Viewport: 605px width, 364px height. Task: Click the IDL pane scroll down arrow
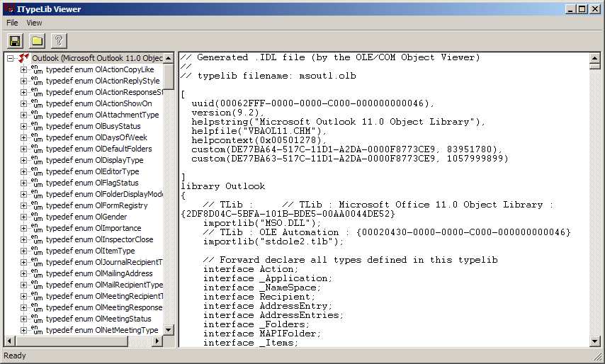pyautogui.click(x=594, y=341)
